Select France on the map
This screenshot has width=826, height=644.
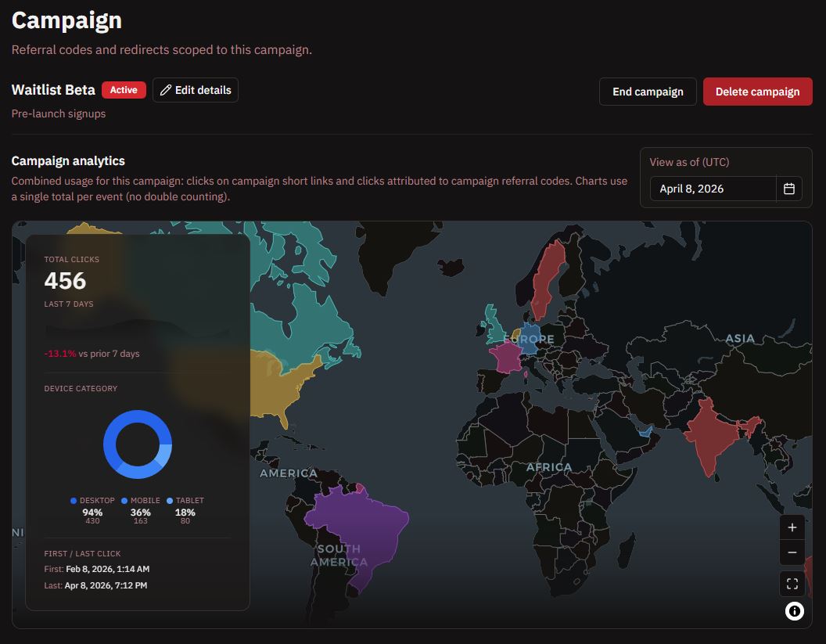click(504, 358)
